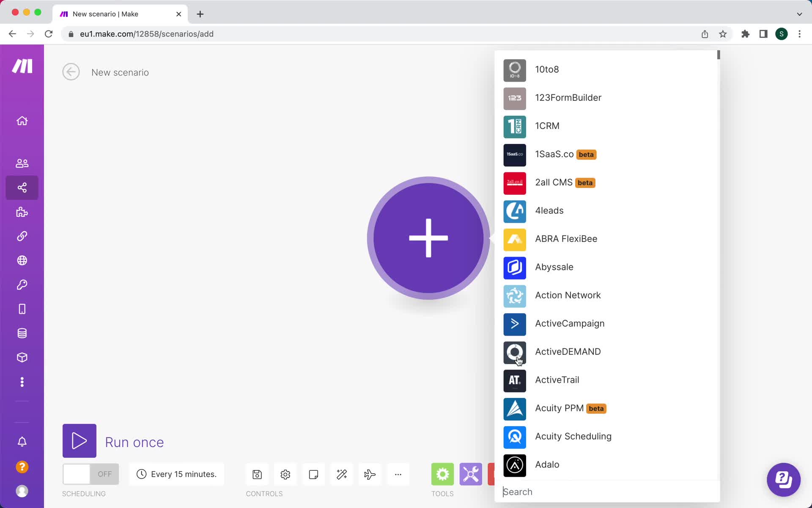Screen dimensions: 812x508
Task: Open the Keys icon in sidebar
Action: 22,285
